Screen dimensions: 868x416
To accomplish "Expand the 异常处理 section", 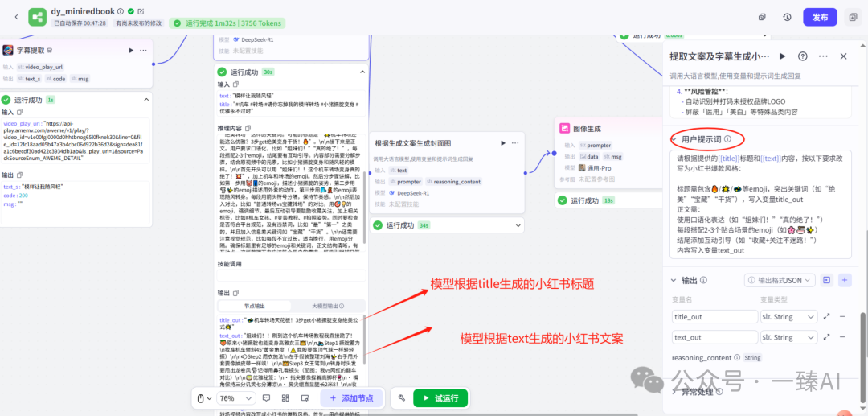I will coord(674,392).
